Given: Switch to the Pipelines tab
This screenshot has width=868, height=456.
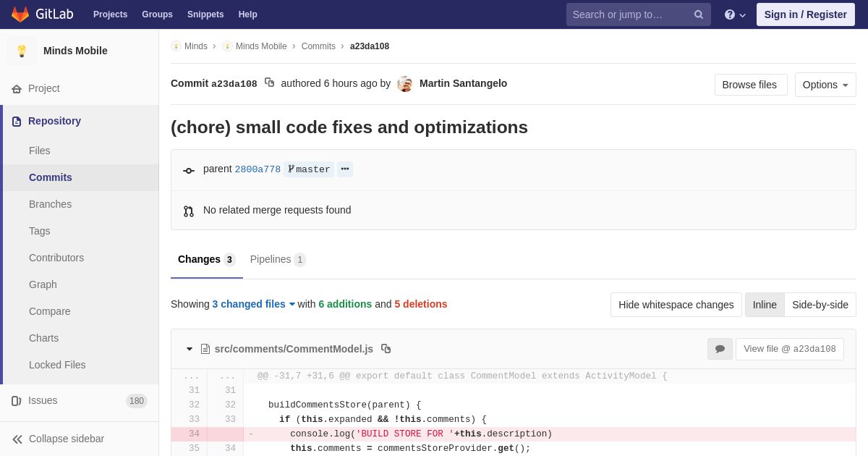Looking at the screenshot, I should point(277,259).
